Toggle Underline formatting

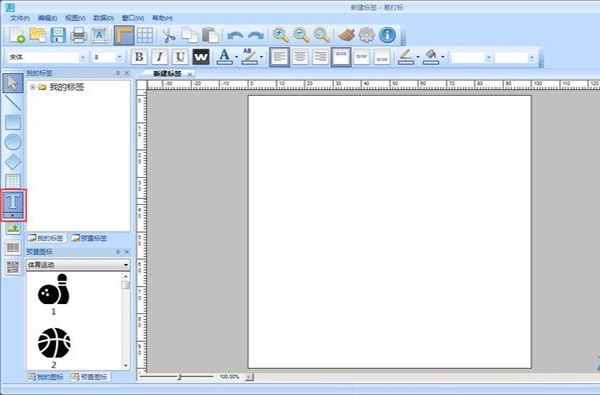(x=180, y=57)
